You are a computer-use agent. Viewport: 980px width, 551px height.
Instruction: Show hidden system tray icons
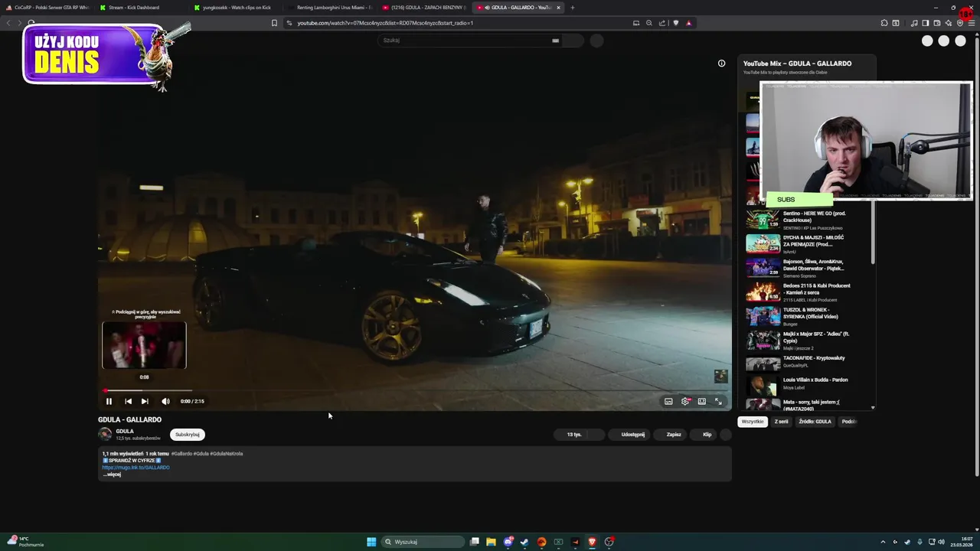[883, 542]
